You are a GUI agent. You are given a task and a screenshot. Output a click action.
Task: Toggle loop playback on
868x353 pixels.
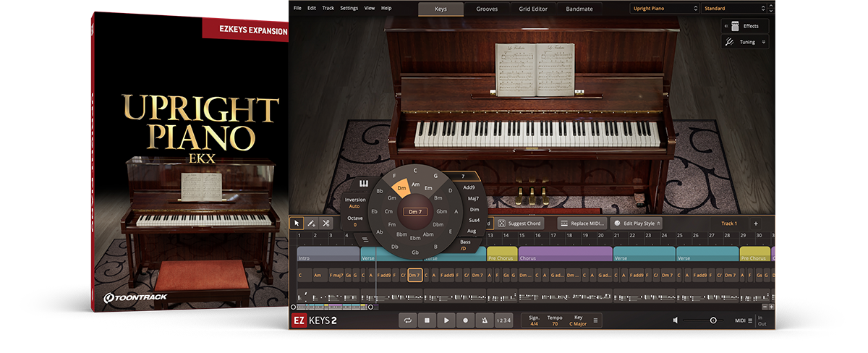[408, 320]
